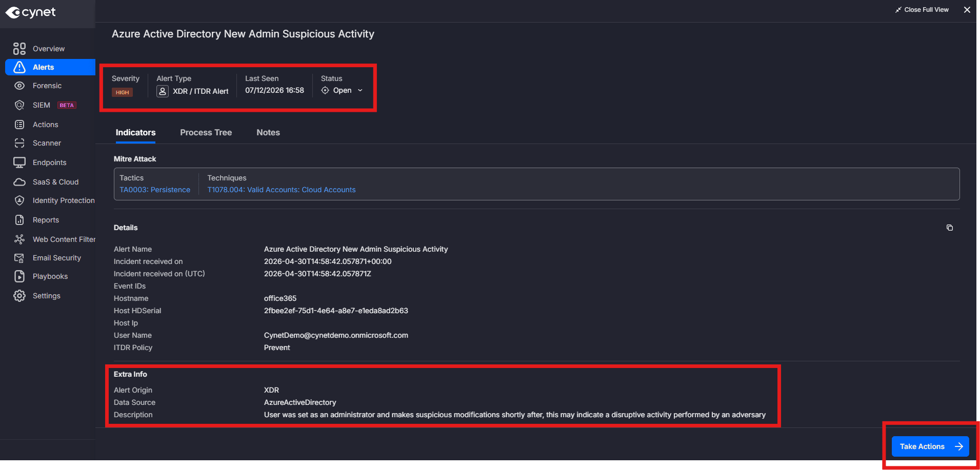980x470 pixels.
Task: Open the SIEM shield icon
Action: [19, 105]
